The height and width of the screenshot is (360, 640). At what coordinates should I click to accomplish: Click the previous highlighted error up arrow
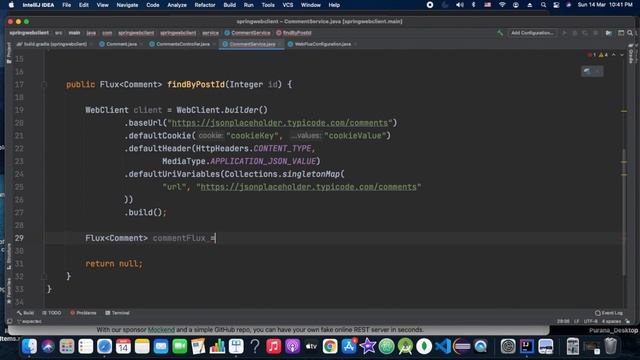coord(613,55)
